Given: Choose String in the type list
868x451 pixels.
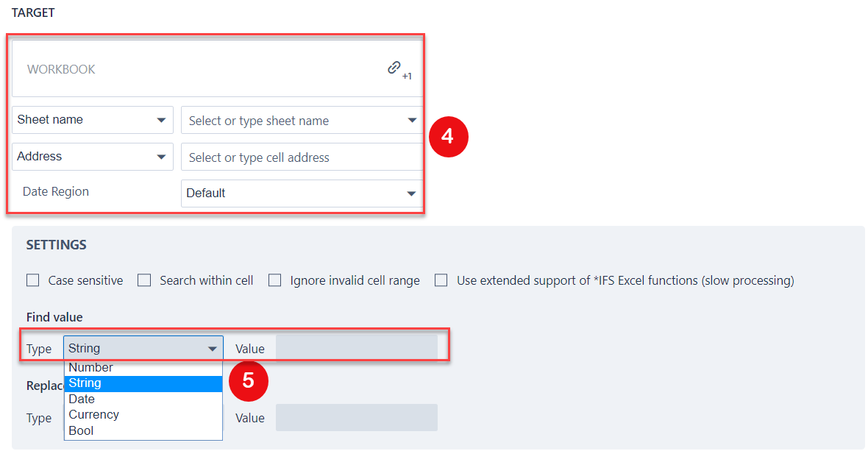Looking at the screenshot, I should coord(85,383).
